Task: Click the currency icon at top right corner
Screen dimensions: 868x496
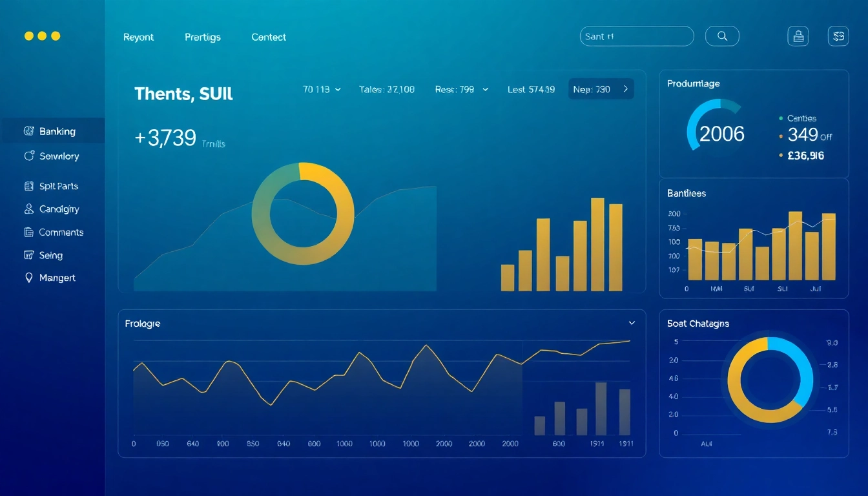Action: point(838,36)
